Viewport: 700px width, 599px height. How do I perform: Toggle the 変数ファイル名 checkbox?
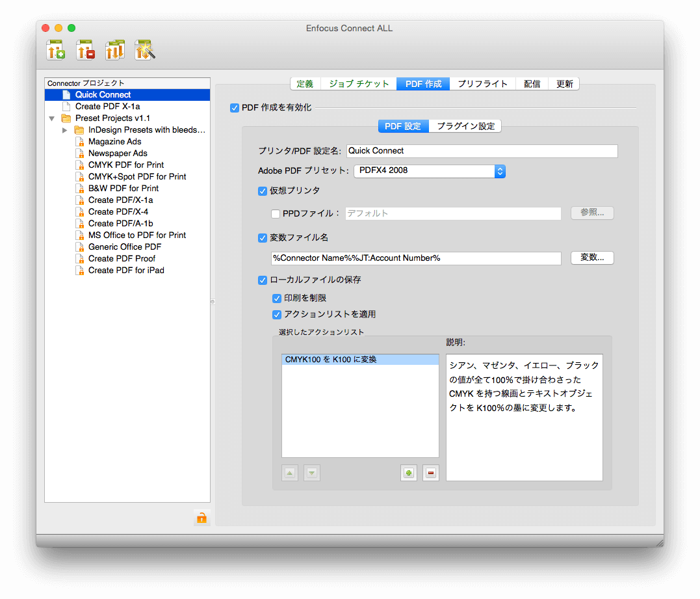tap(263, 238)
